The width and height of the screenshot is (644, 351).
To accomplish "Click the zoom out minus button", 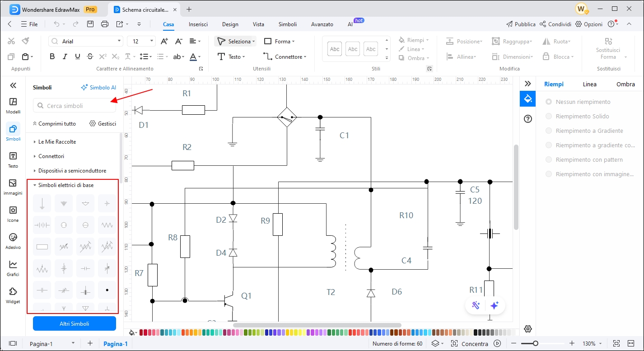I will tap(514, 343).
